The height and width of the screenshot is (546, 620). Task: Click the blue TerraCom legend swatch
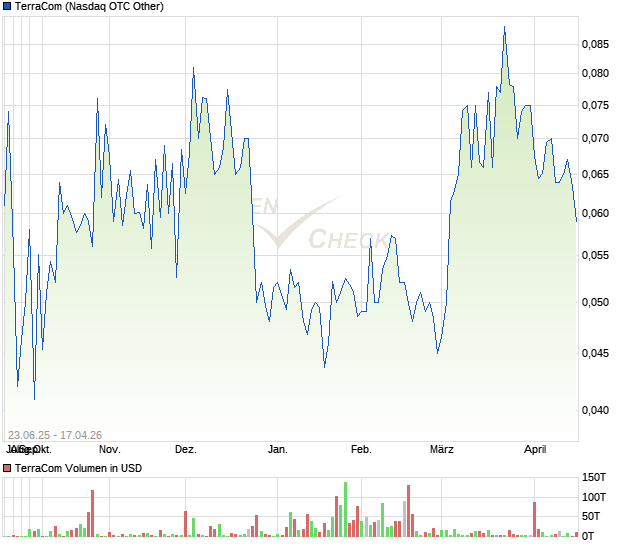pos(7,6)
